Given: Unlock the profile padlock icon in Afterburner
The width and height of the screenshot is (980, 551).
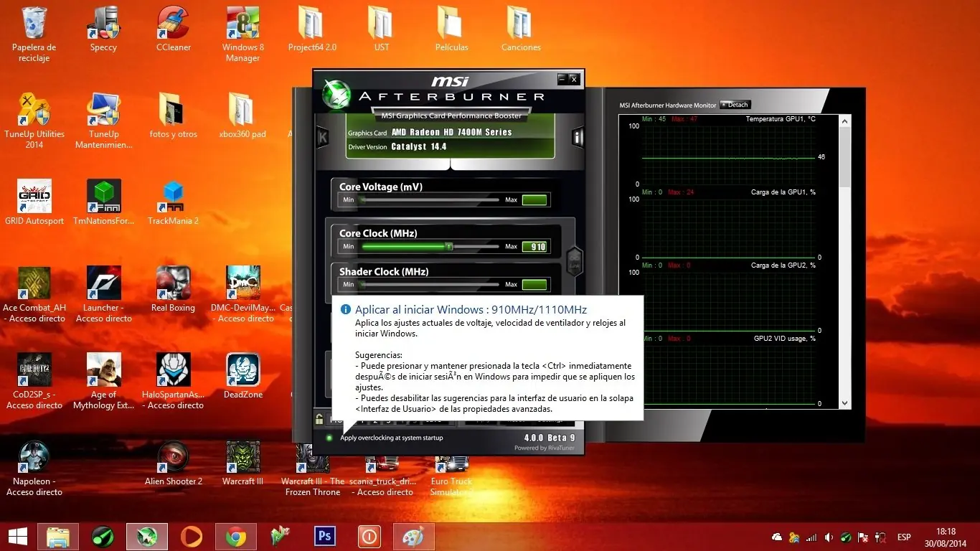Looking at the screenshot, I should [319, 419].
